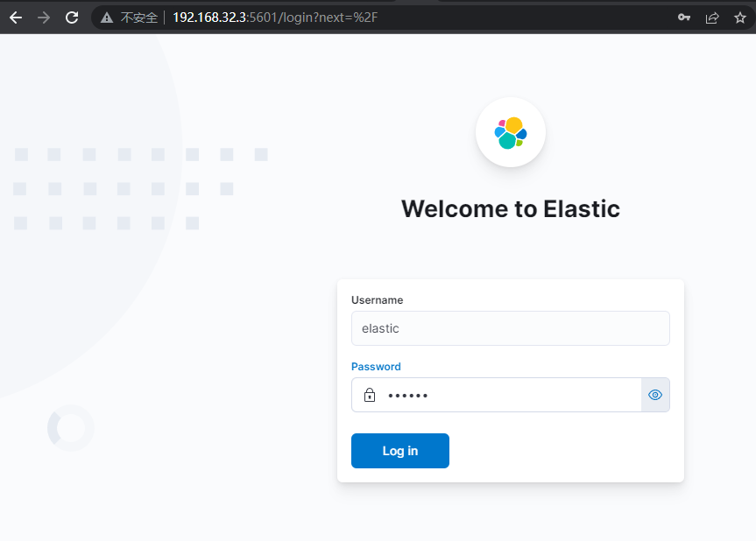Click the Password label

pyautogui.click(x=376, y=366)
